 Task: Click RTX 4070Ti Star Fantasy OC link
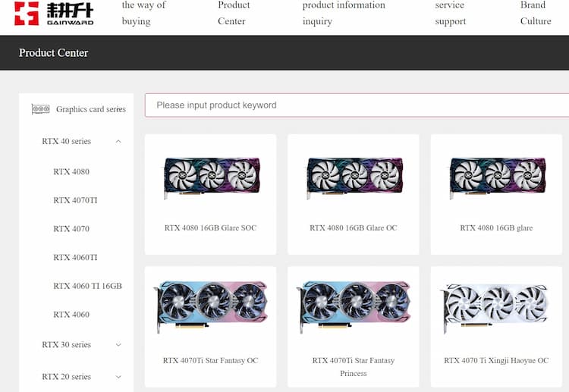tap(210, 360)
